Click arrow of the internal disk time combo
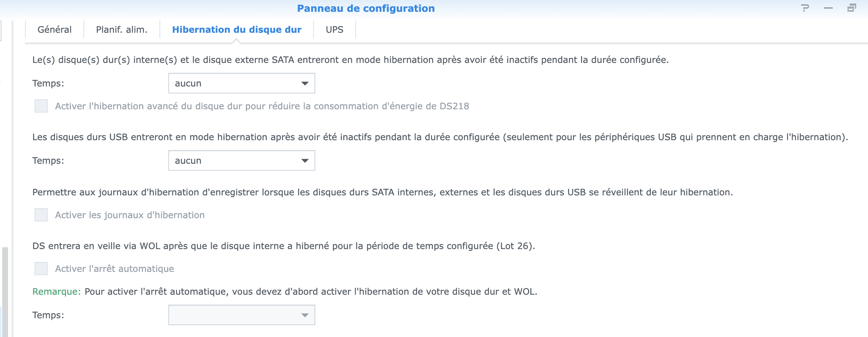Viewport: 868px width, 337px height. coord(305,84)
